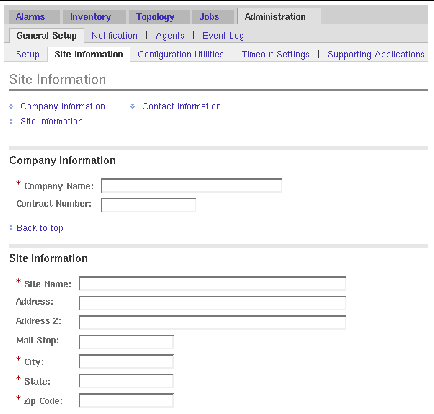Screen dimensions: 434x414
Task: Click arrow icon beside Site Information link
Action: point(11,121)
